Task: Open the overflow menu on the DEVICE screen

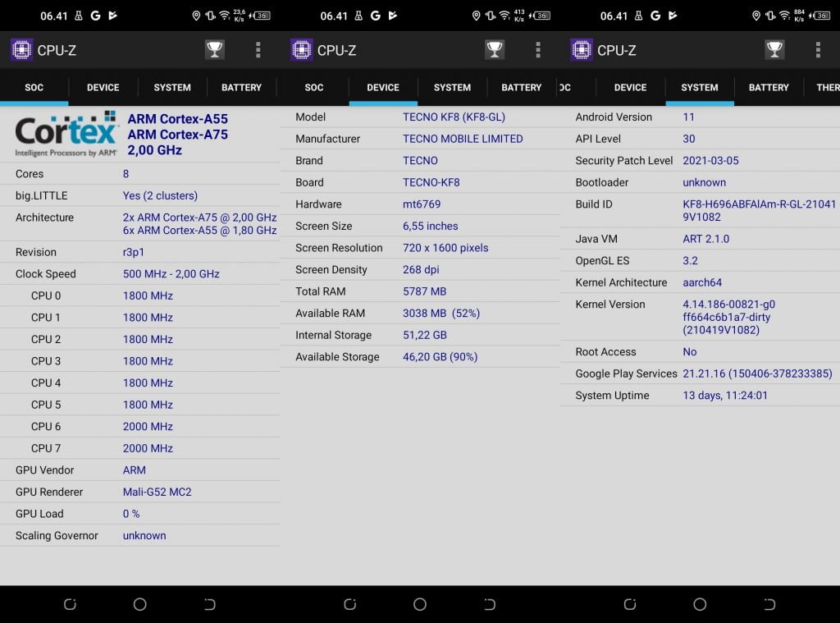Action: click(538, 50)
